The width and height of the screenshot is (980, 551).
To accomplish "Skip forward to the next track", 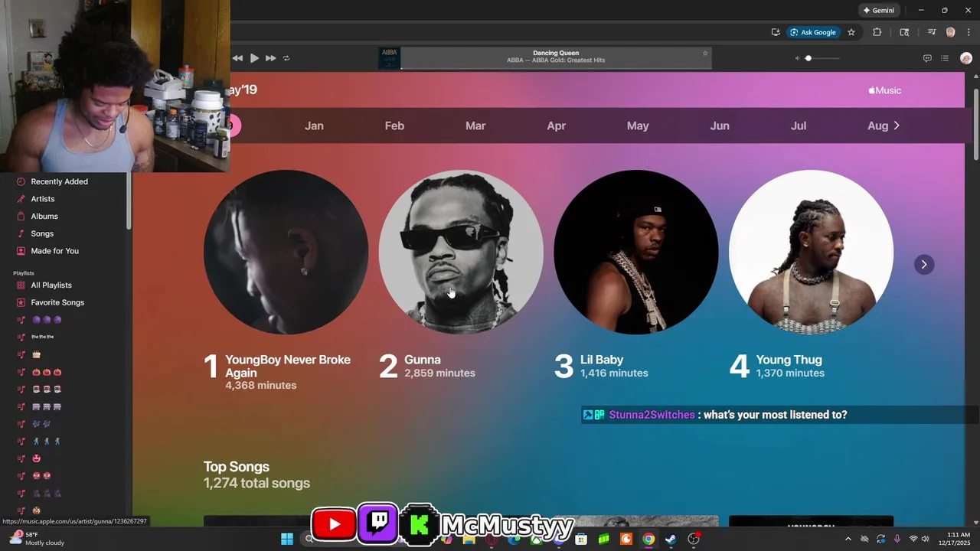I will coord(270,58).
